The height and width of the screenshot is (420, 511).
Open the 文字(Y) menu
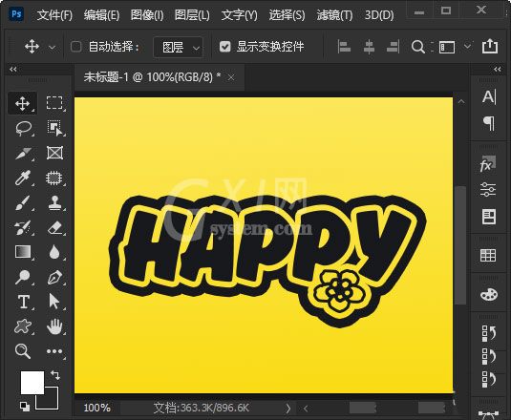coord(239,15)
